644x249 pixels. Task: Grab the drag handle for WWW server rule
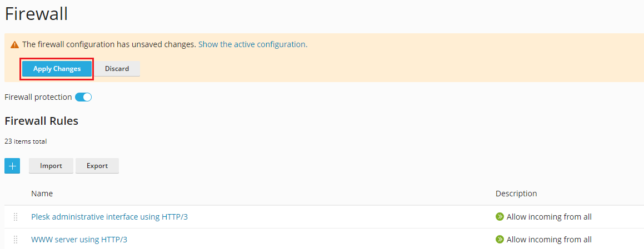pos(16,239)
